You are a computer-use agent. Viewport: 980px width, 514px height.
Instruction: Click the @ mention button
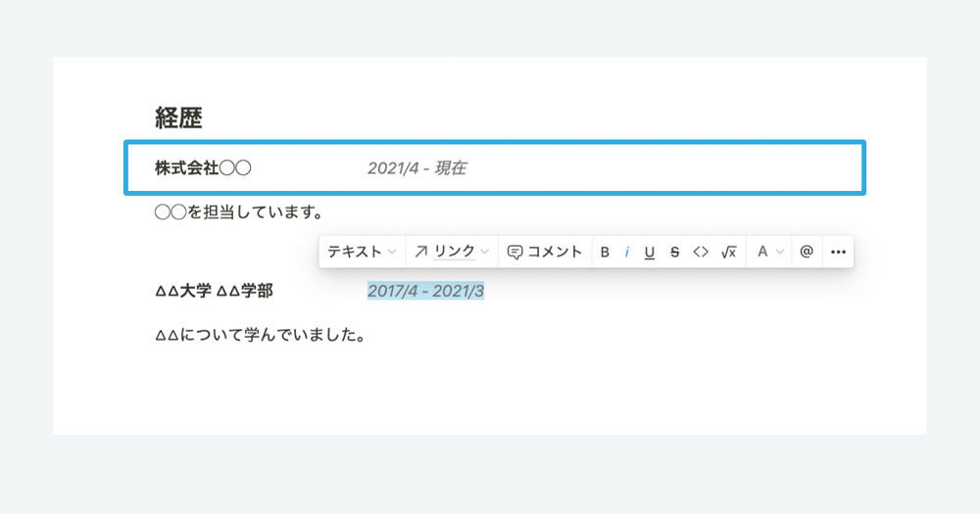(x=807, y=252)
